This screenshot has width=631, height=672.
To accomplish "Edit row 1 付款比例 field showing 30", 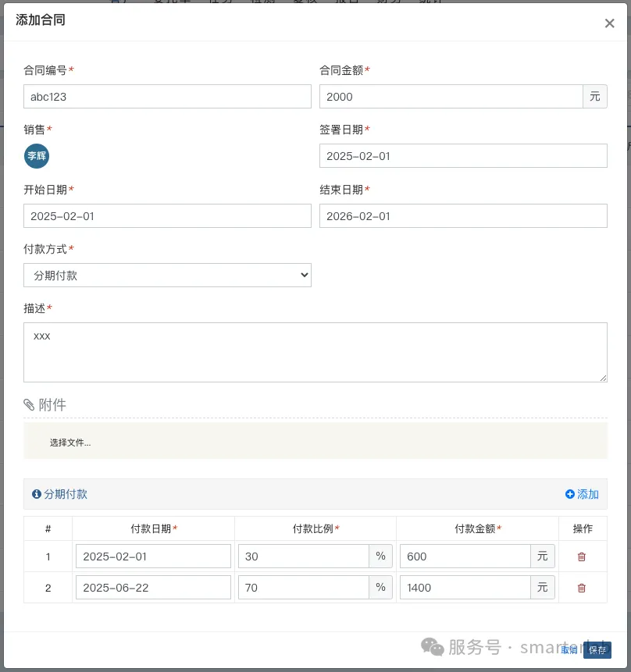I will point(304,556).
